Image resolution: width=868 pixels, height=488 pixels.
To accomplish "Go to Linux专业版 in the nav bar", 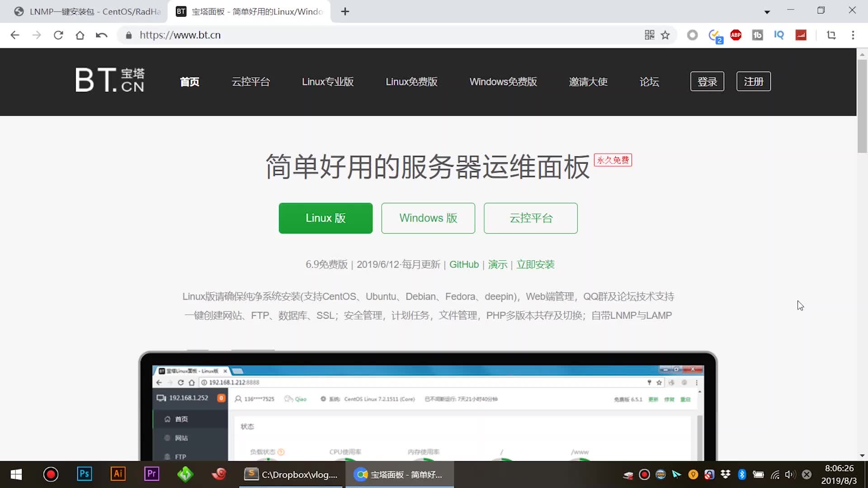I will point(328,82).
